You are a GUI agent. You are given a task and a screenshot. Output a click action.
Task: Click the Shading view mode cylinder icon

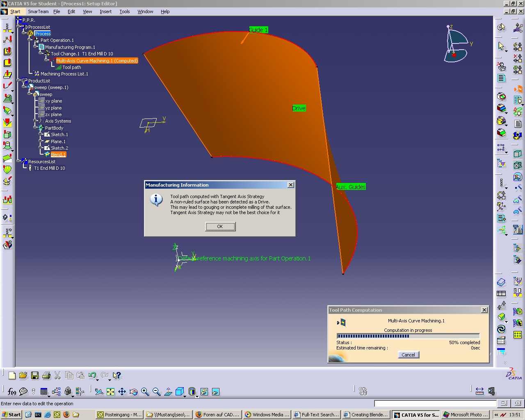(x=192, y=392)
